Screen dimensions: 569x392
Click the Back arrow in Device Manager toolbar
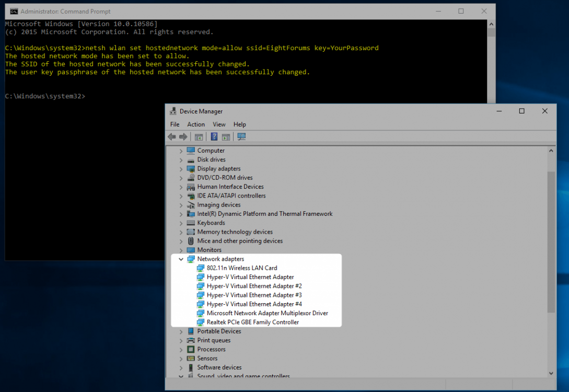coord(172,137)
